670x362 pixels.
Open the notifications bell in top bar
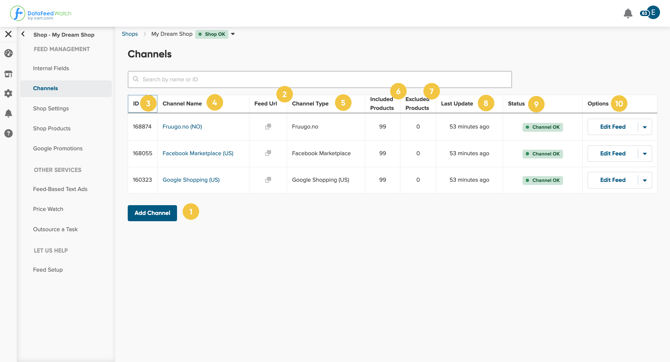[628, 13]
